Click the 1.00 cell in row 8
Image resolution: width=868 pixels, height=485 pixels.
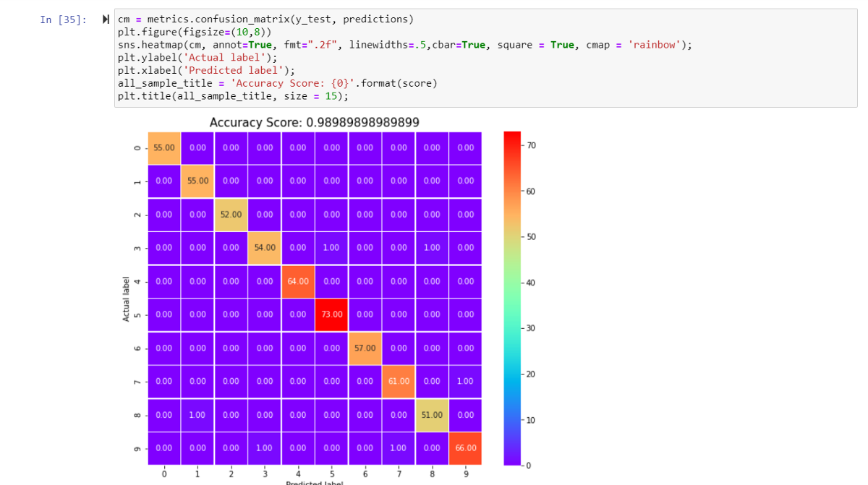[197, 415]
